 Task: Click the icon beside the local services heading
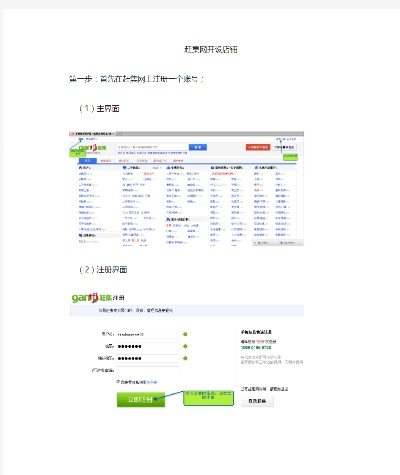click(256, 168)
